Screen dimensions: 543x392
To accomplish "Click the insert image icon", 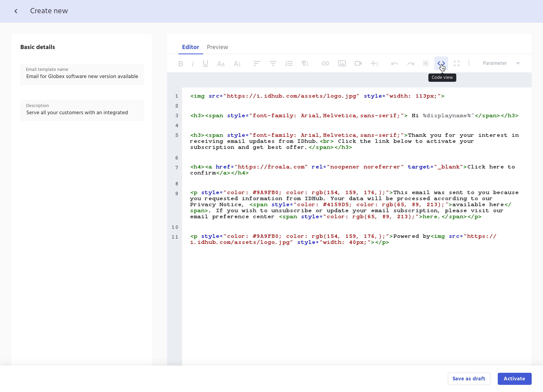I will (x=342, y=64).
